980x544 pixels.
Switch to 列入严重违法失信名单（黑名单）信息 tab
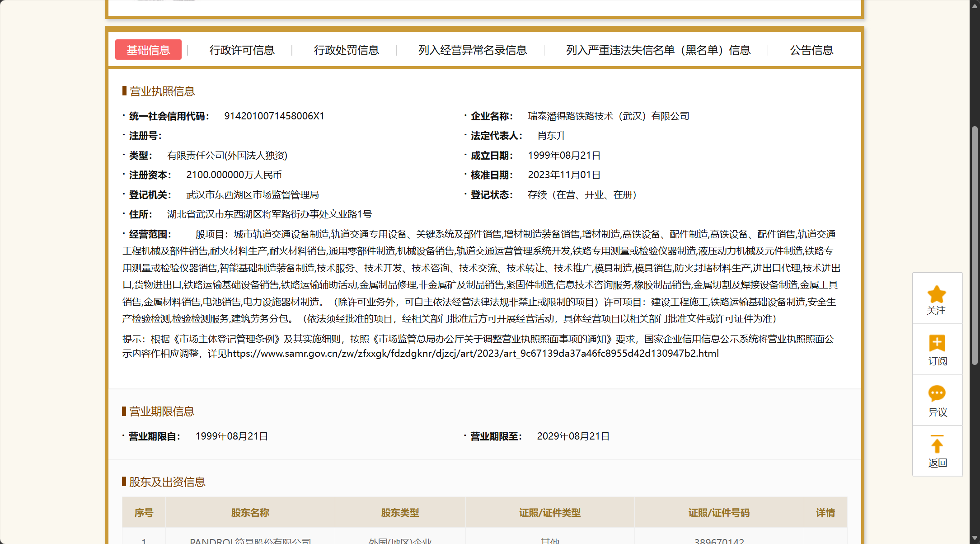[658, 50]
